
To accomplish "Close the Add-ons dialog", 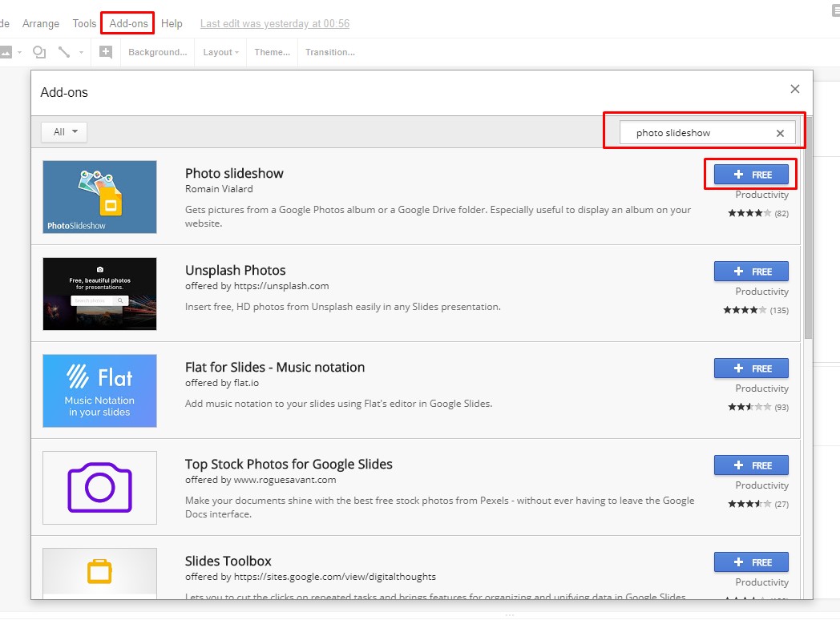I will 795,89.
